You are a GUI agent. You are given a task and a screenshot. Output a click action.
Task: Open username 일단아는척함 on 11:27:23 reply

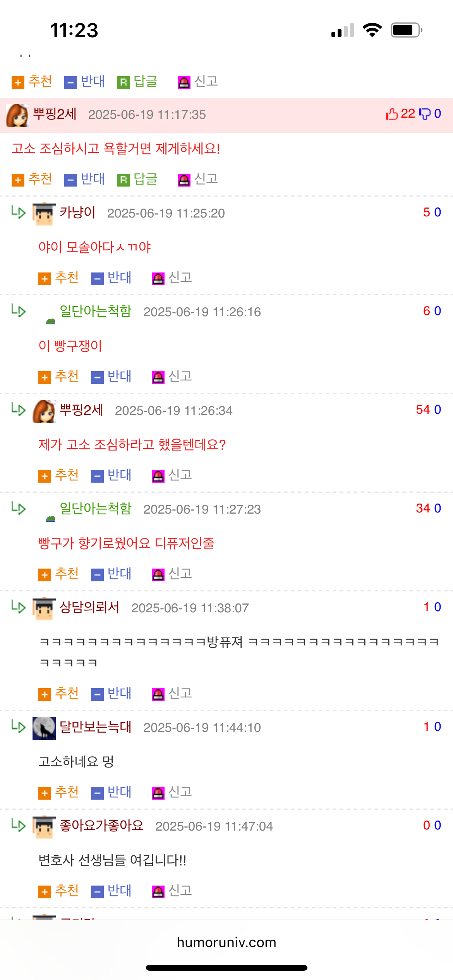96,509
